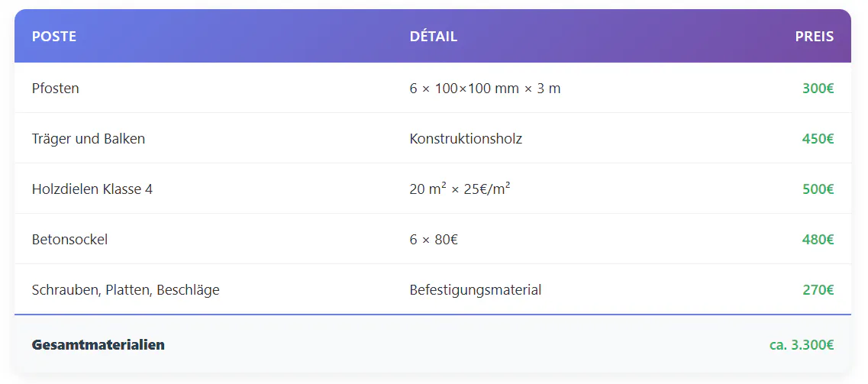Click the PREIS column header
Viewport: 868px width, 384px height.
point(814,37)
